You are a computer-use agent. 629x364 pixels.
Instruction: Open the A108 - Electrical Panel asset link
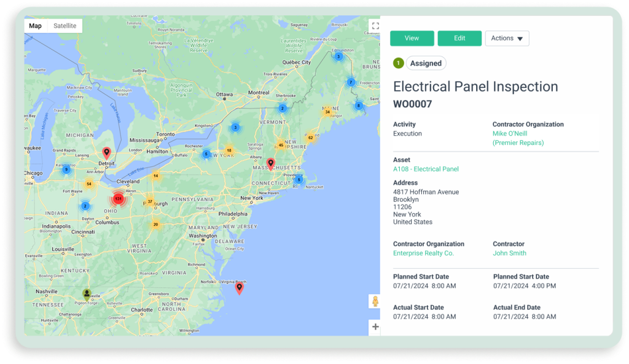coord(426,169)
